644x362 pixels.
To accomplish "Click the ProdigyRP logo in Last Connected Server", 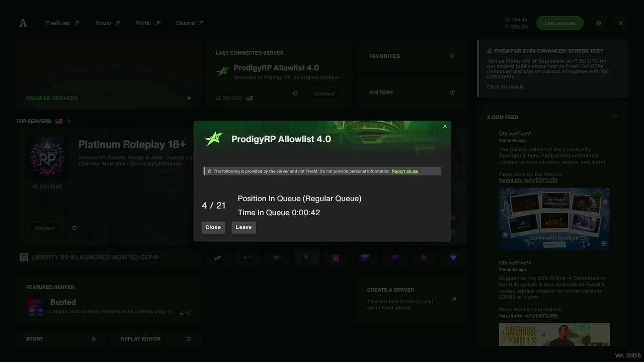I will pyautogui.click(x=222, y=71).
